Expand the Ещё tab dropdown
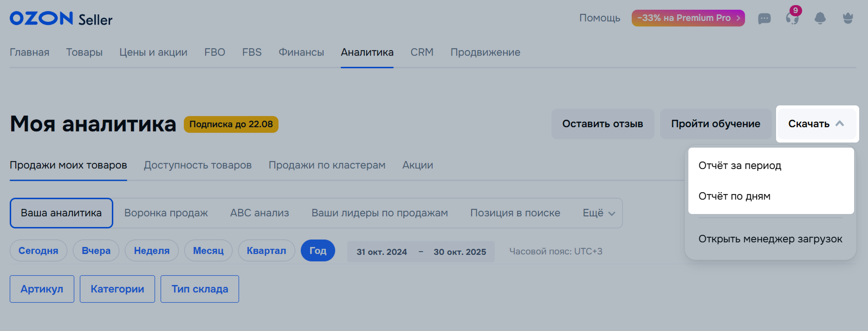Image resolution: width=868 pixels, height=331 pixels. point(599,213)
